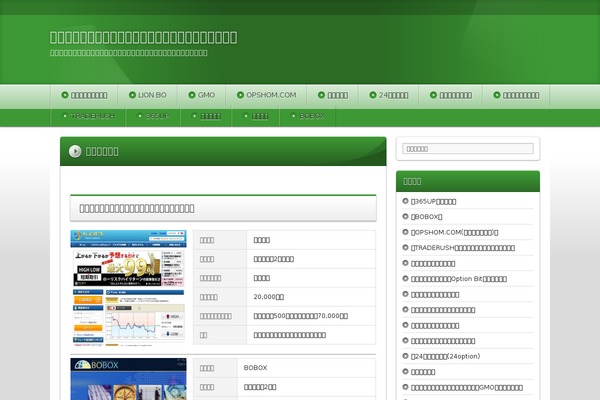
Task: Click the site title in the green header
Action: pyautogui.click(x=143, y=38)
